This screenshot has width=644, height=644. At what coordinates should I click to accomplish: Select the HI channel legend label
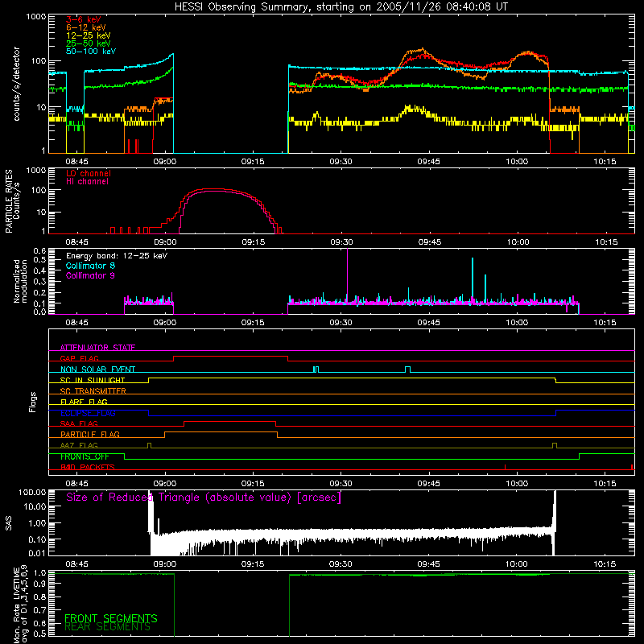click(x=87, y=182)
